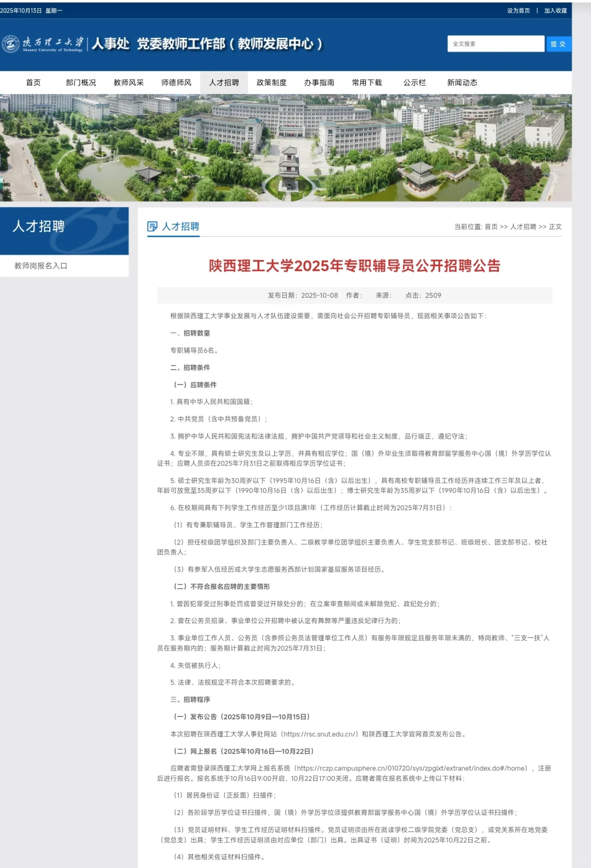Click the 三、招聘程序 heading
Viewport: 591px width, 868px height.
click(x=190, y=699)
